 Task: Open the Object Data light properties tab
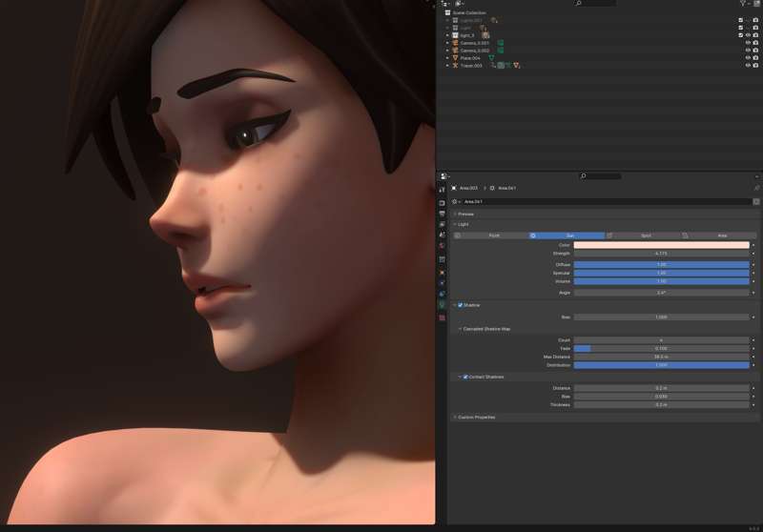click(x=442, y=305)
